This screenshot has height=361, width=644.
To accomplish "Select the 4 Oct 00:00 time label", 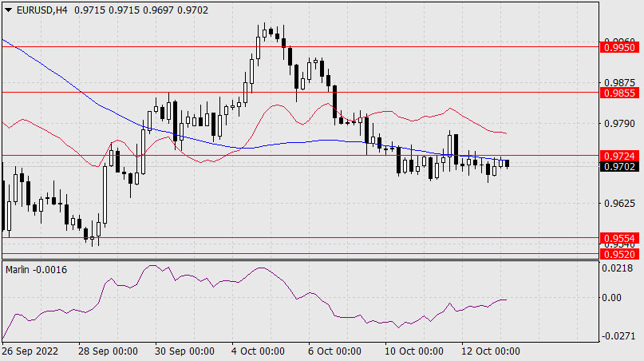I will tap(258, 351).
